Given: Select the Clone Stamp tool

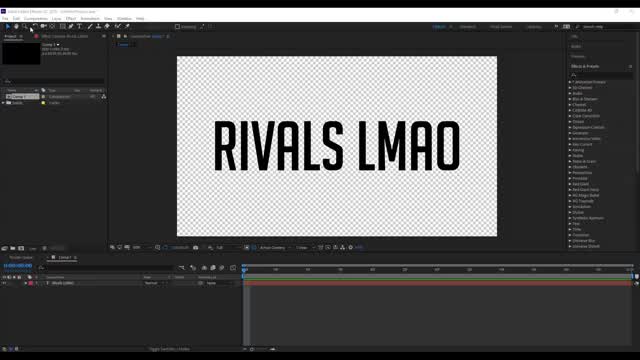Looking at the screenshot, I should coord(98,26).
